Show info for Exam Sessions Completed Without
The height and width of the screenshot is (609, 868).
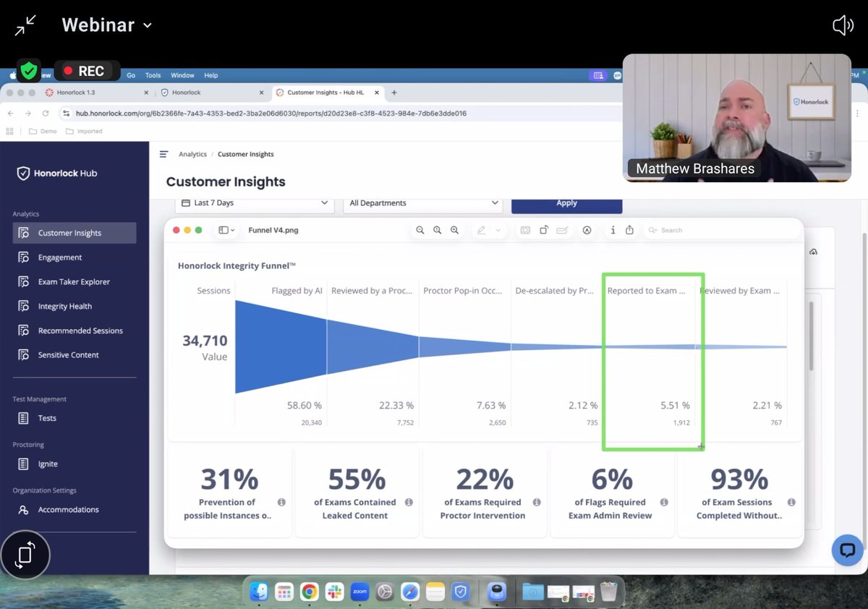[x=791, y=502]
